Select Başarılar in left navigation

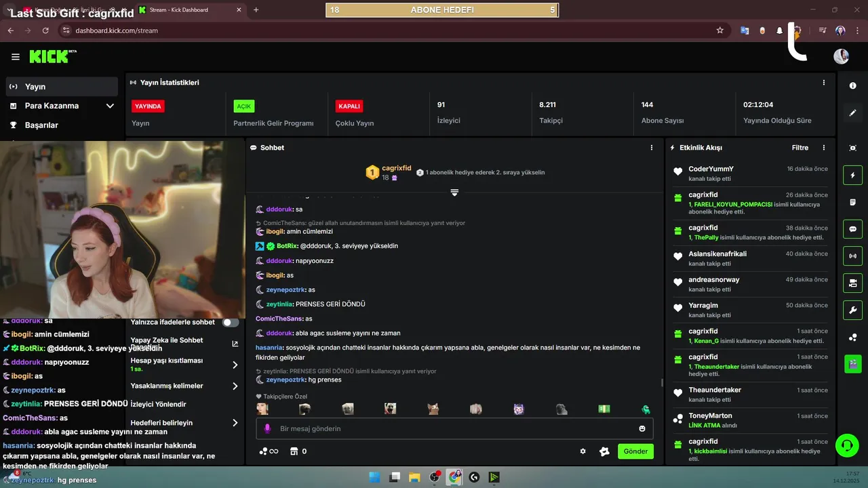pos(62,125)
